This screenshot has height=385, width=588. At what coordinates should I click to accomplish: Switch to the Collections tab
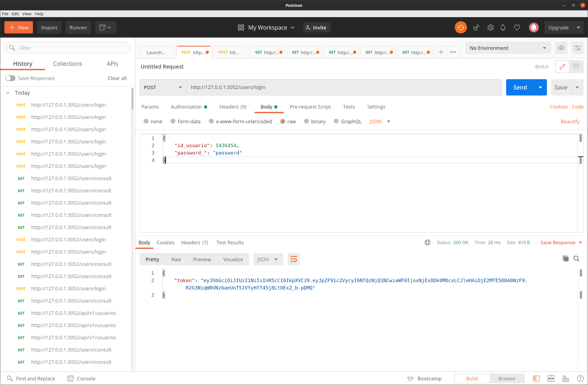(x=67, y=64)
